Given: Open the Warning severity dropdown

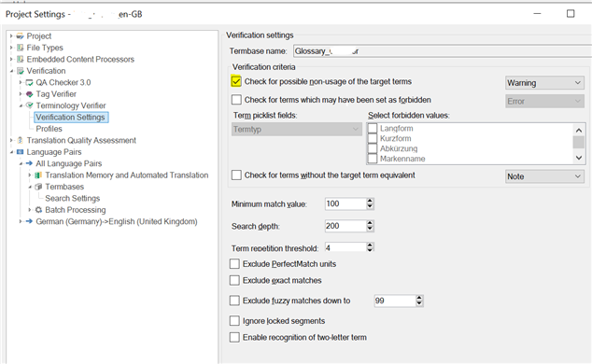Looking at the screenshot, I should (x=544, y=83).
